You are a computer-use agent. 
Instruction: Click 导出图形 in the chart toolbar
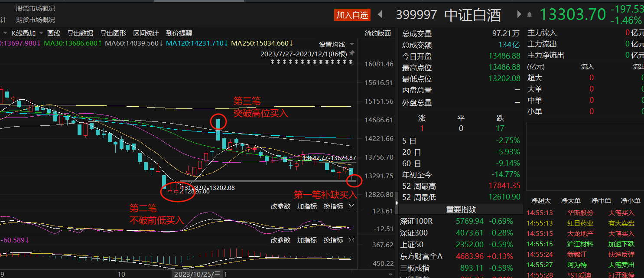click(x=113, y=33)
